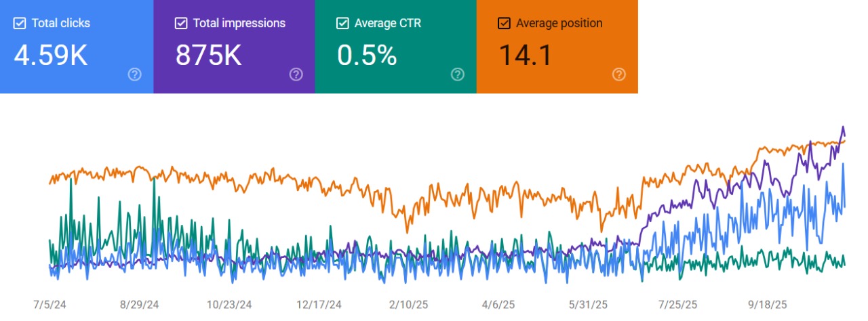
Task: Open the Average position help icon
Action: coord(618,74)
